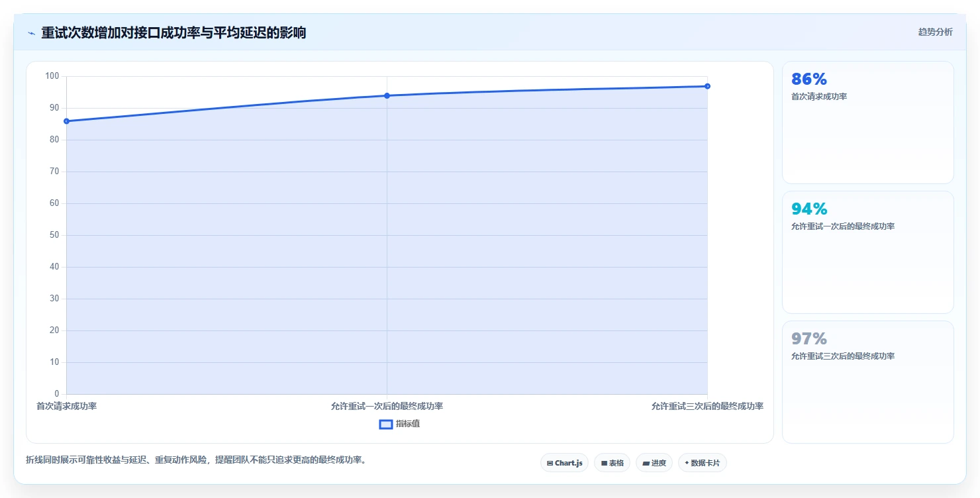The image size is (980, 498).
Task: Click y-axis tick label 20
Action: (54, 330)
